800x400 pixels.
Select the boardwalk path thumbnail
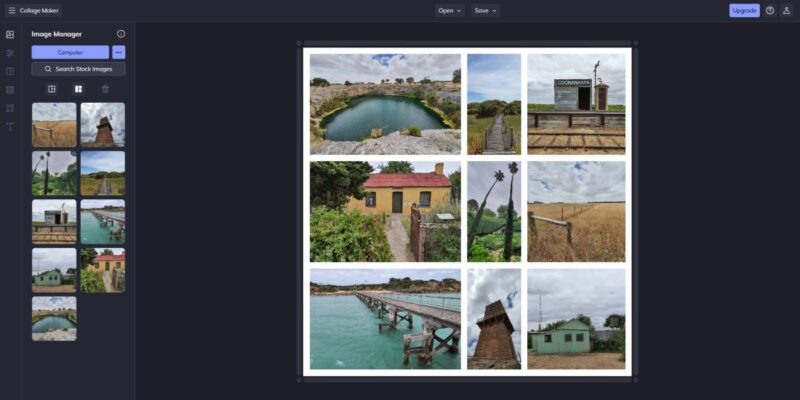[103, 173]
